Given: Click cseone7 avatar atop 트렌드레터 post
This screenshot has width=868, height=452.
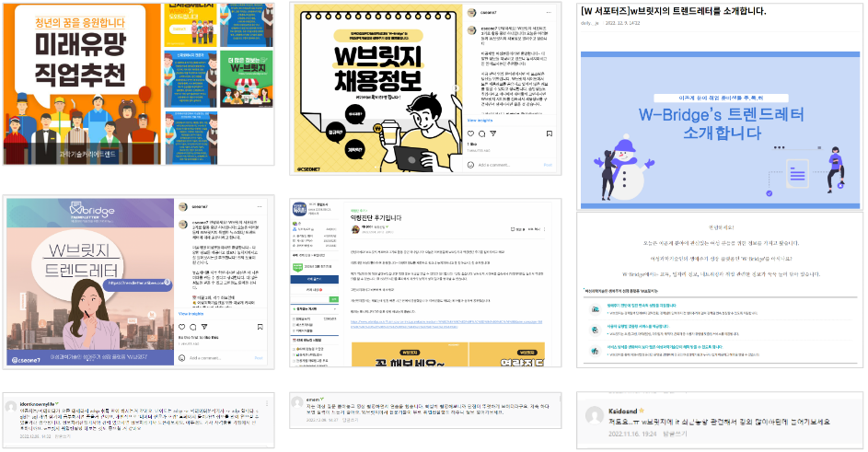Looking at the screenshot, I should click(182, 206).
